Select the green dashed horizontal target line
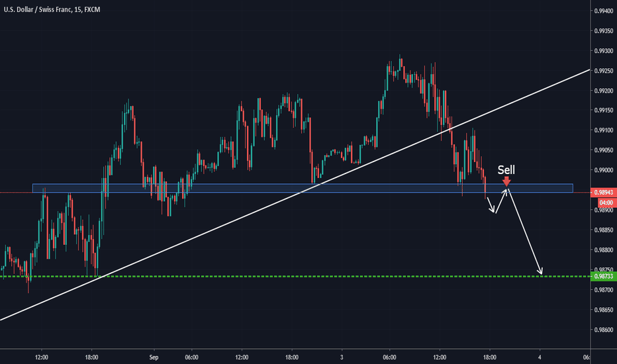The image size is (617, 364). tap(295, 276)
